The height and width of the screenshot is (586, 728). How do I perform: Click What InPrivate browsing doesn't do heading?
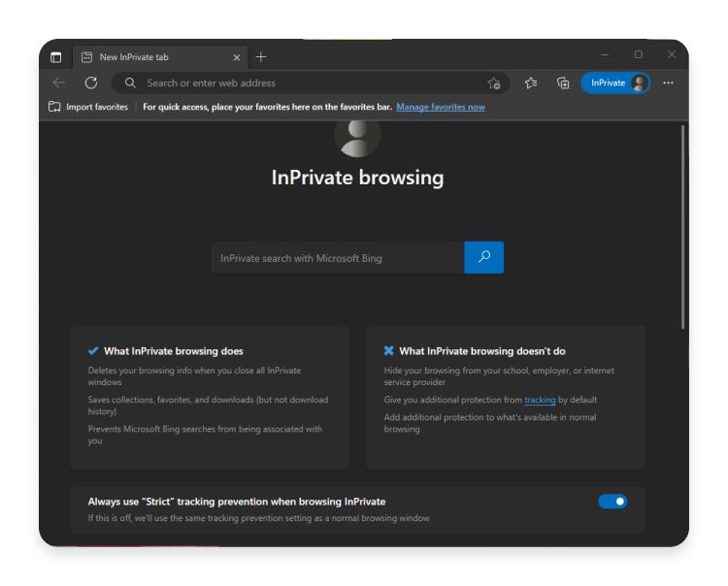[x=482, y=351]
